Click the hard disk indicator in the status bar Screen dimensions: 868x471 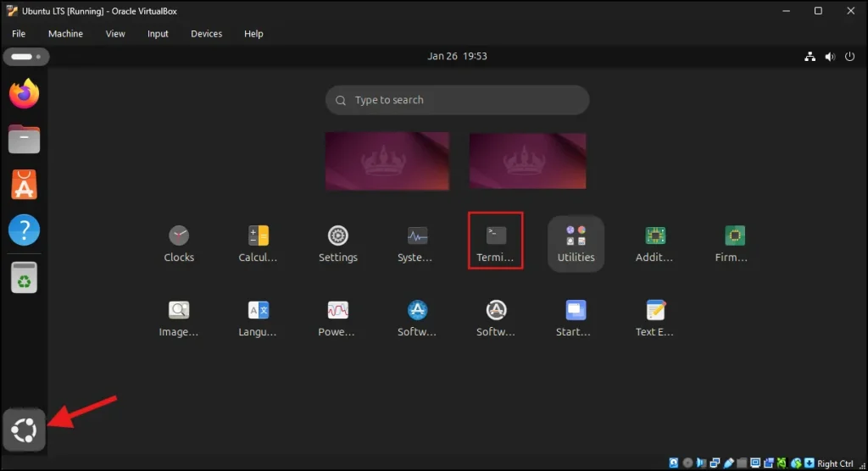(x=674, y=463)
